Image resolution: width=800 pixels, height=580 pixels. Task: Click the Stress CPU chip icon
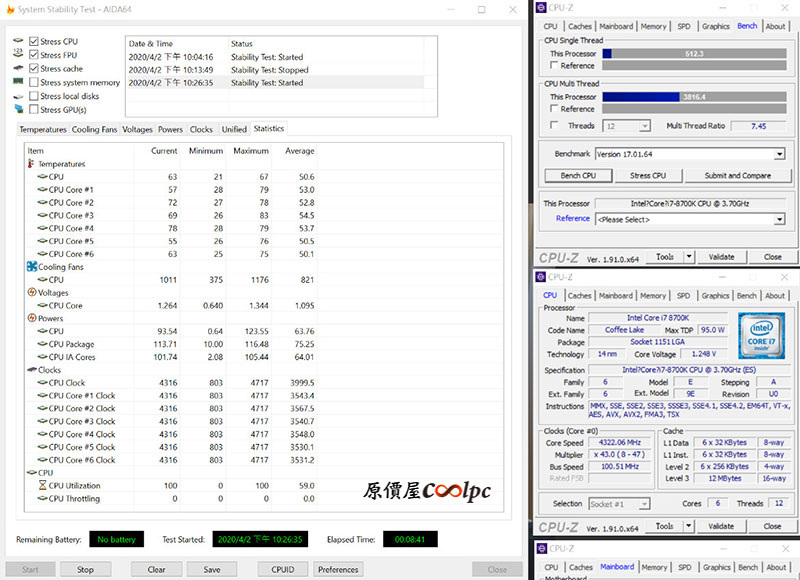click(18, 40)
